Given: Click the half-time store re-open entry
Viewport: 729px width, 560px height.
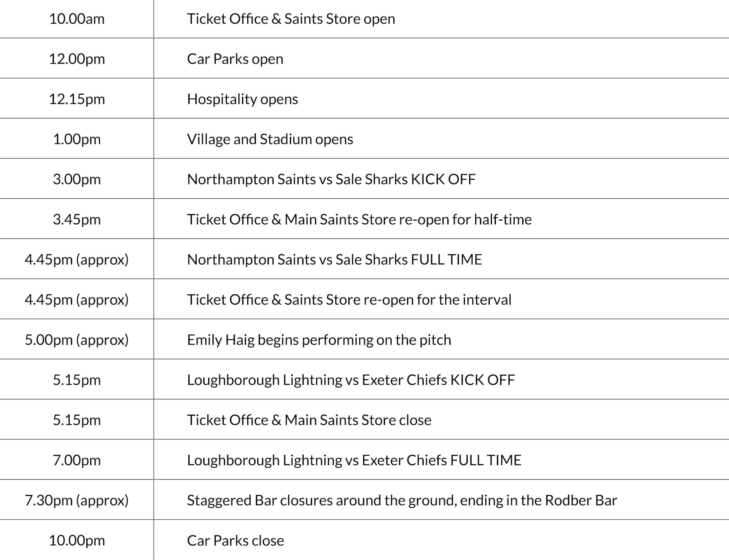Looking at the screenshot, I should (x=359, y=220).
